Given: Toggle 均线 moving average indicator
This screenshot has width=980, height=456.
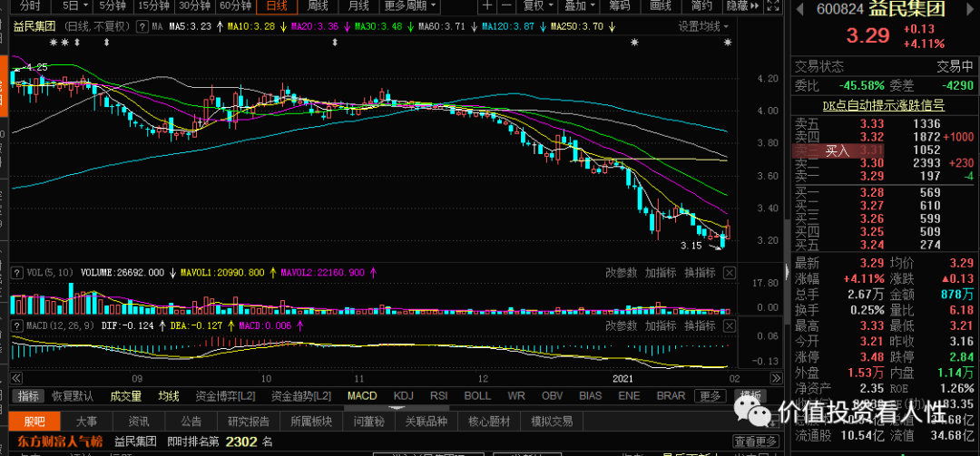Looking at the screenshot, I should coord(168,396).
